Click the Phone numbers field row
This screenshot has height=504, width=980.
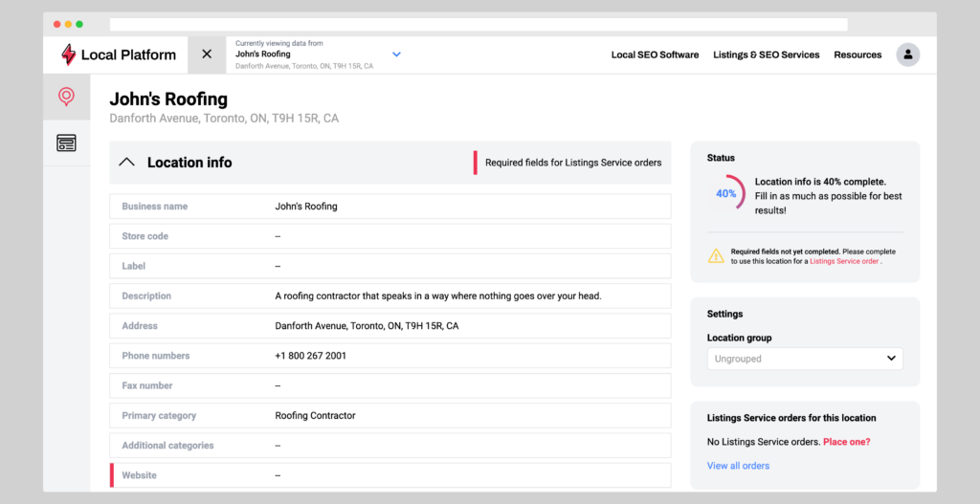coord(390,356)
